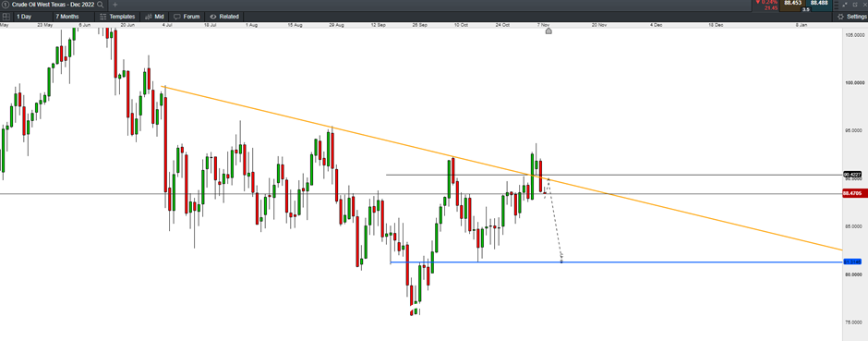
Task: Add a new chart tab with plus
Action: [x=115, y=5]
